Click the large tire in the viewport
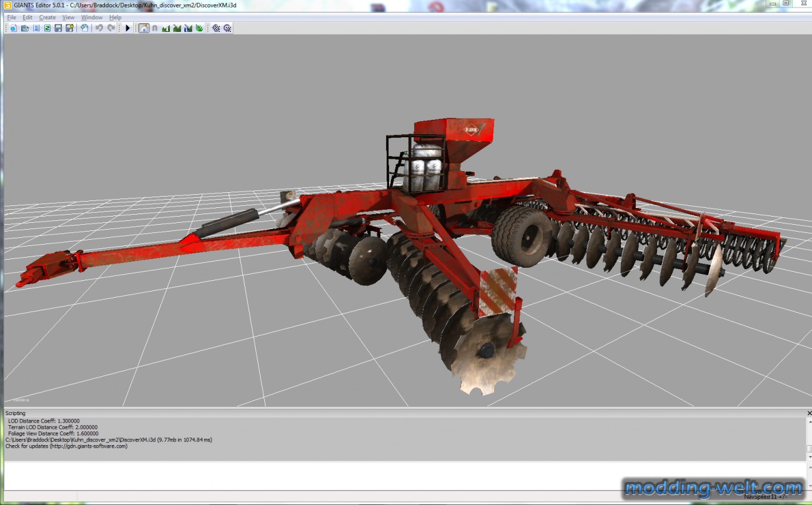This screenshot has width=812, height=505. (520, 235)
